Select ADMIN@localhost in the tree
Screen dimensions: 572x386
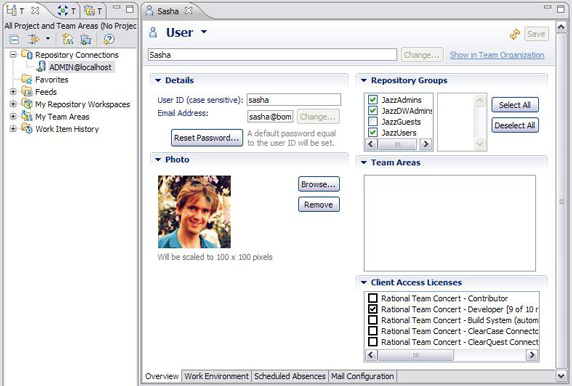[x=80, y=67]
